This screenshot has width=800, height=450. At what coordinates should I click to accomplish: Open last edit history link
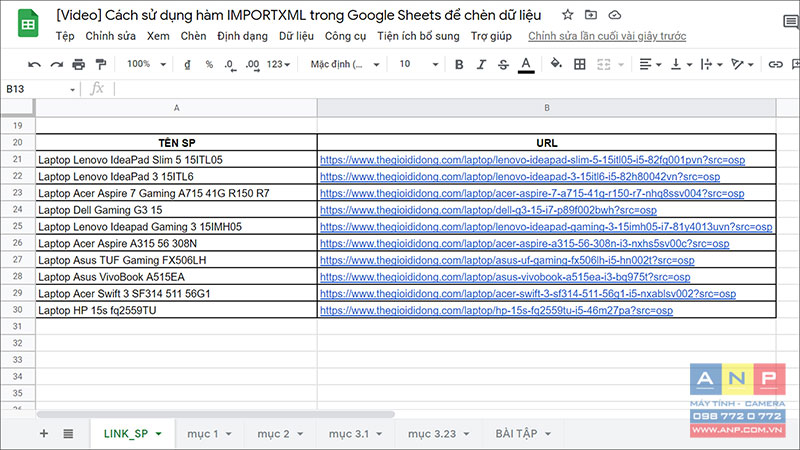(607, 36)
